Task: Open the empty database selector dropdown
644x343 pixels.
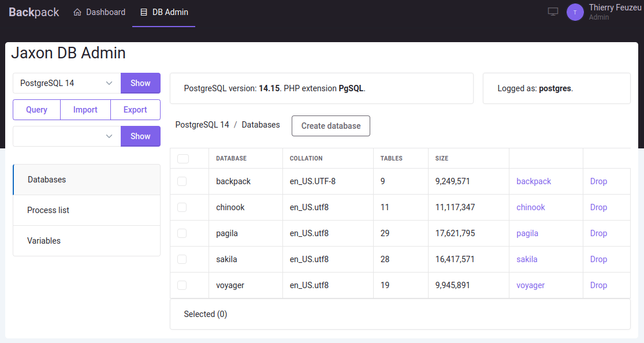Action: (x=66, y=136)
